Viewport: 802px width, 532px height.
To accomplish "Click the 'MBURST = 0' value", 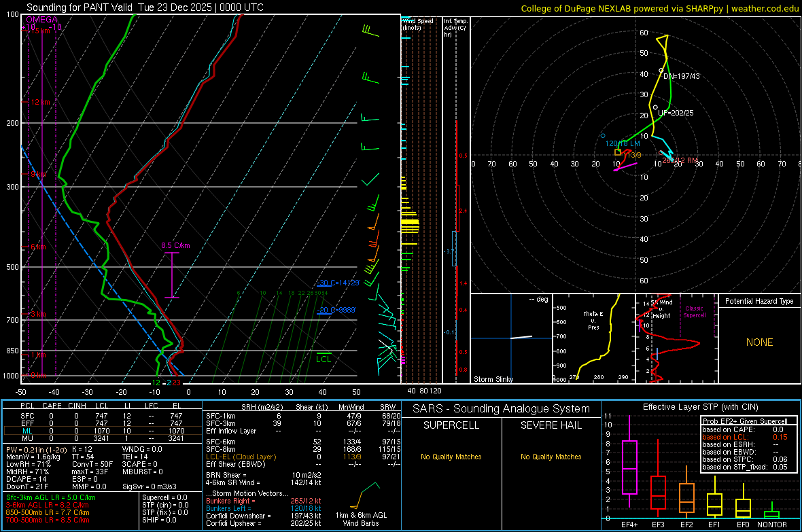I will pos(142,472).
